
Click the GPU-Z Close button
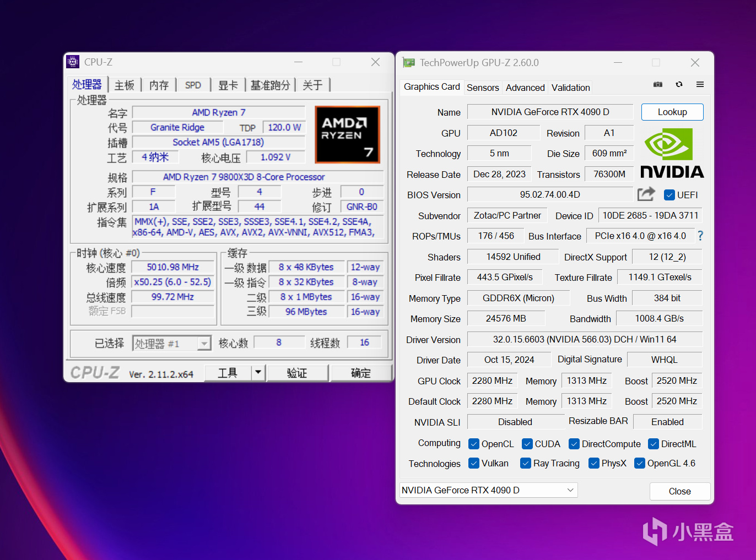click(680, 491)
